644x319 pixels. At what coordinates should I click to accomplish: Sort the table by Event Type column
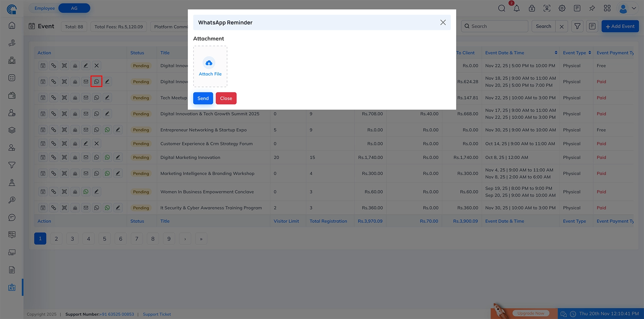tap(590, 52)
